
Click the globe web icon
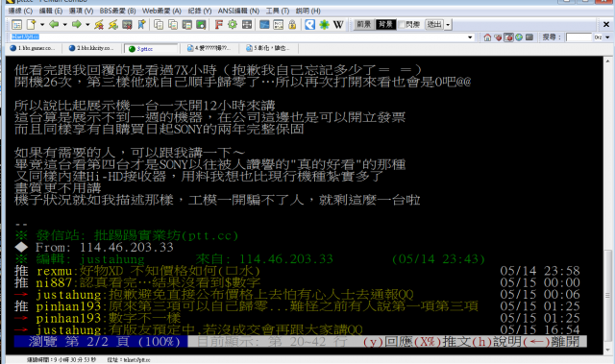coord(519,37)
